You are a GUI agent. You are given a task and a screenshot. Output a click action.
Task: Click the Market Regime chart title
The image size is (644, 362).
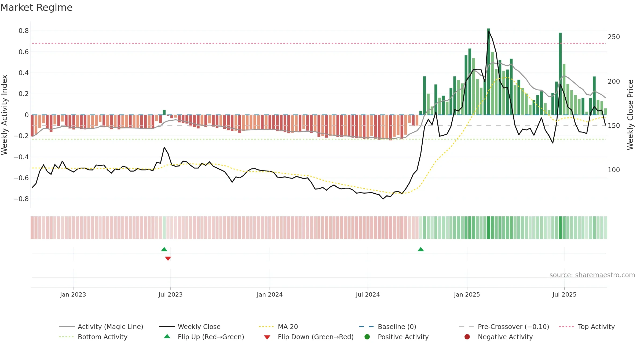tap(36, 8)
